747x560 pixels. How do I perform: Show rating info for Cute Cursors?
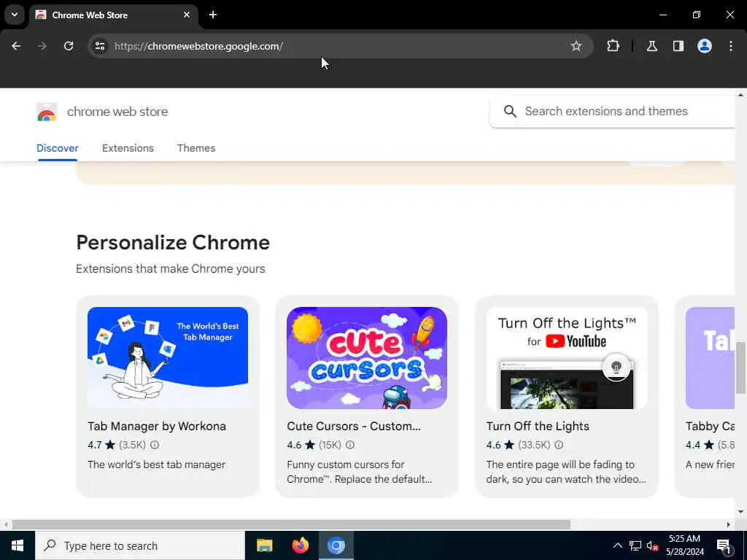pyautogui.click(x=350, y=445)
